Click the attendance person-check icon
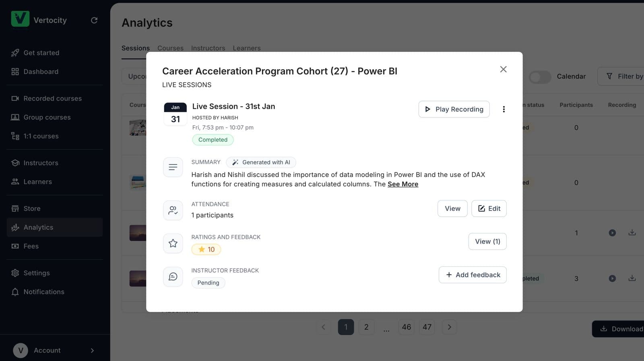This screenshot has width=644, height=361. click(173, 210)
